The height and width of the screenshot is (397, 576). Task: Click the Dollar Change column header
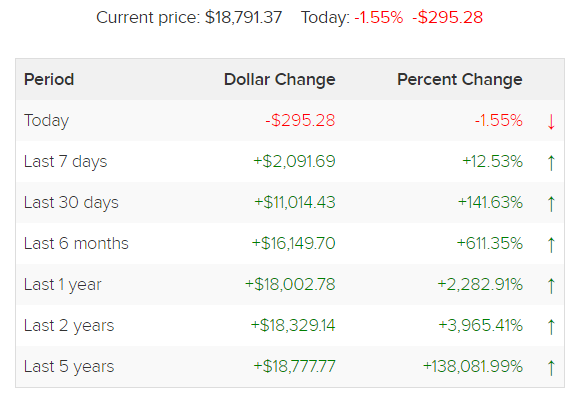coord(280,79)
